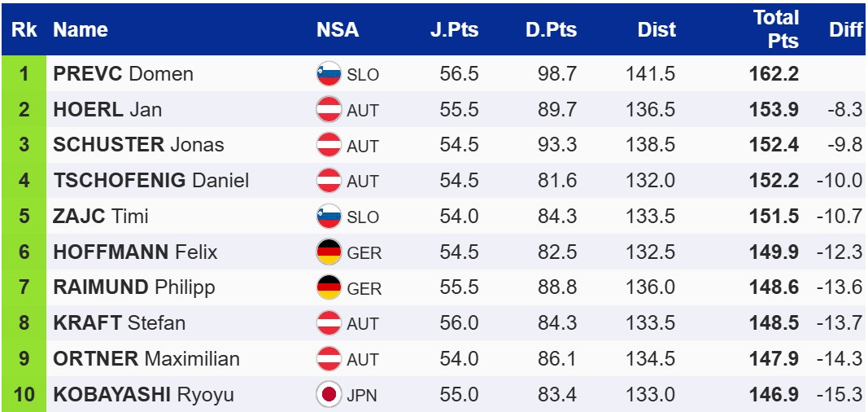Click the Austria flag beside KRAFT Stefan

pos(329,323)
